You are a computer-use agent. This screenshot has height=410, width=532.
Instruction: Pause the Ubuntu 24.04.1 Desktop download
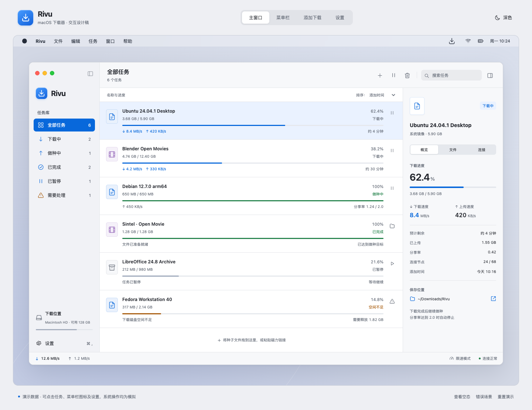[392, 113]
